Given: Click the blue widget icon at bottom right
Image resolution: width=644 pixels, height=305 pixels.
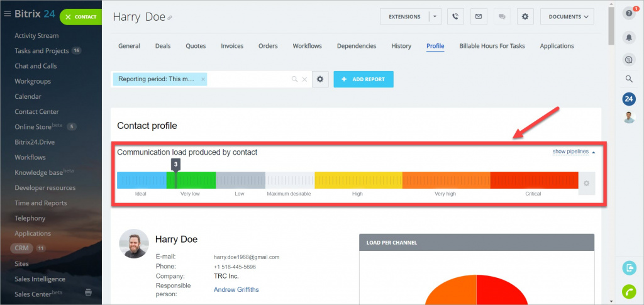Looking at the screenshot, I should point(629,268).
